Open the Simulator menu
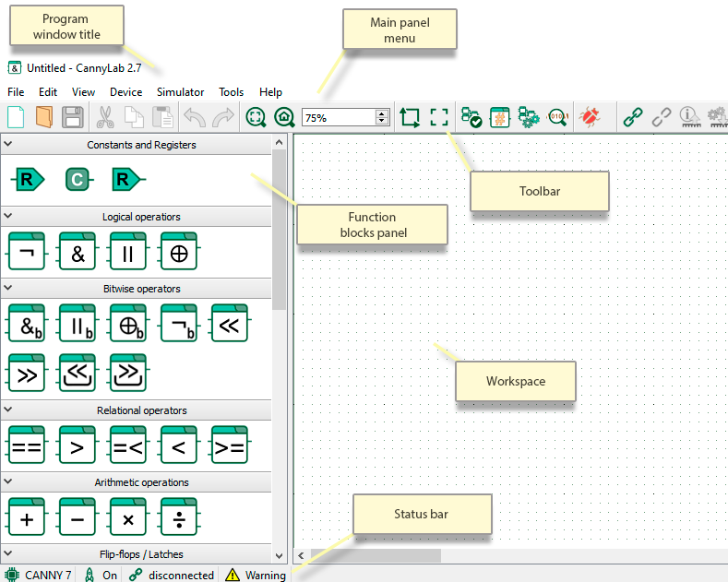Viewport: 728px width, 582px height. pyautogui.click(x=180, y=92)
